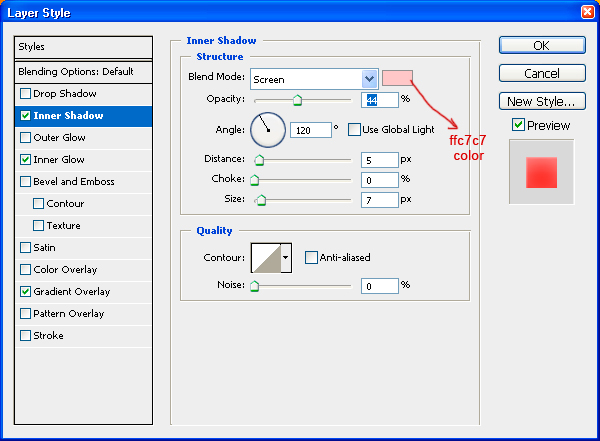Click the Size px input field
Screen dimensions: 600x441
click(380, 200)
